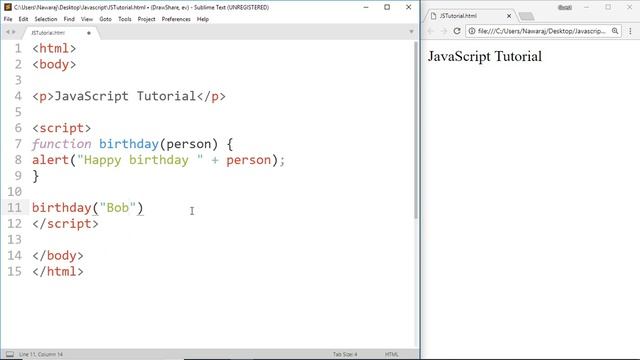Click line number 15 in the gutter
The height and width of the screenshot is (360, 640).
tap(14, 271)
